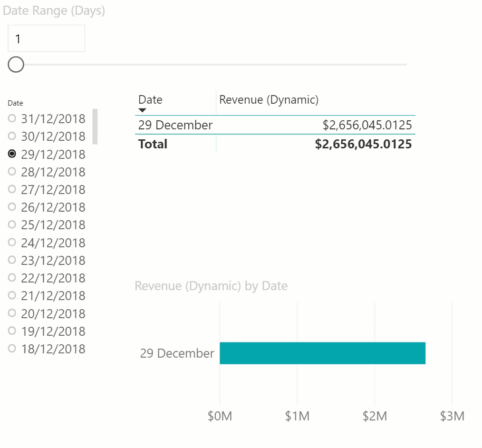Click the Date Range slider track
Image resolution: width=482 pixels, height=448 pixels.
click(x=214, y=64)
